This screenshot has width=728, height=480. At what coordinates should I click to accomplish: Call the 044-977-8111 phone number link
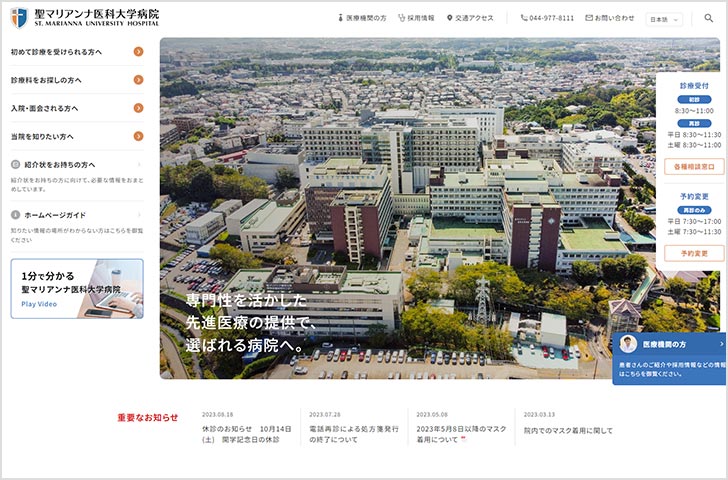pyautogui.click(x=547, y=18)
